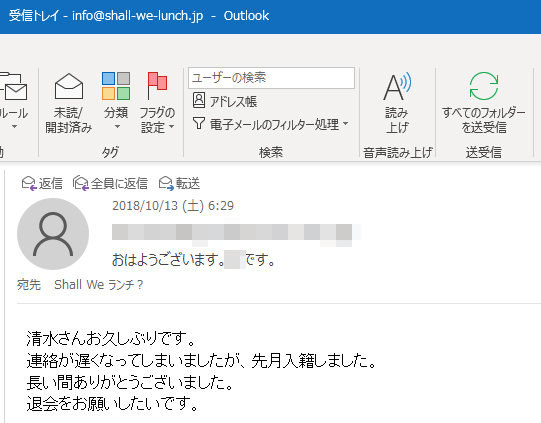This screenshot has height=423, width=541.
Task: Click the red Follow Up flag icon
Action: pos(157,86)
